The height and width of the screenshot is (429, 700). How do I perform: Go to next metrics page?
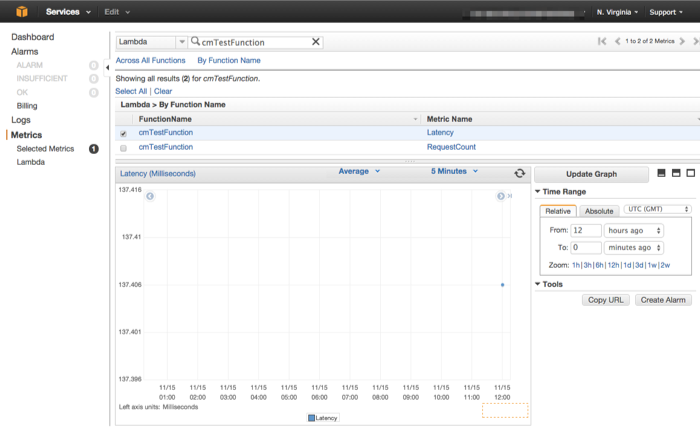coord(682,42)
